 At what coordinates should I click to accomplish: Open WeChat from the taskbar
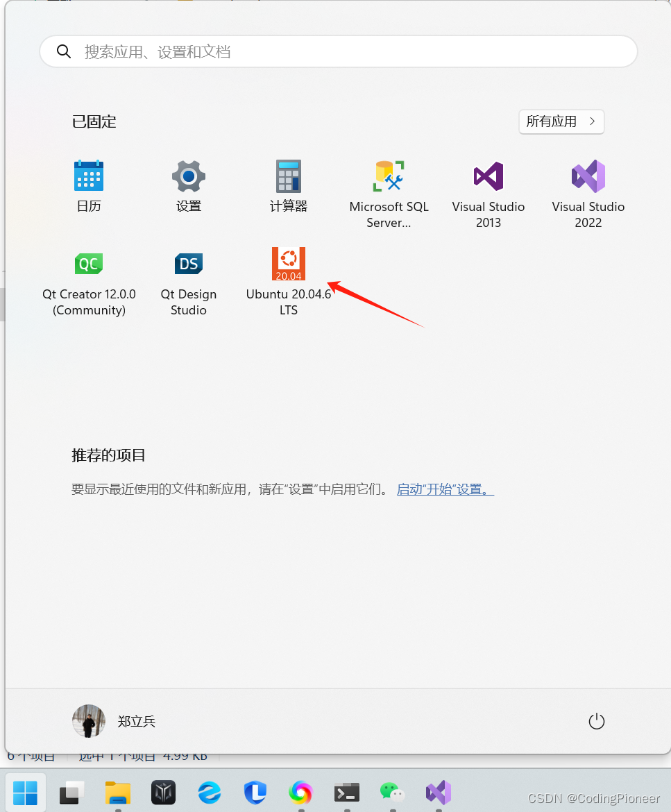(393, 793)
